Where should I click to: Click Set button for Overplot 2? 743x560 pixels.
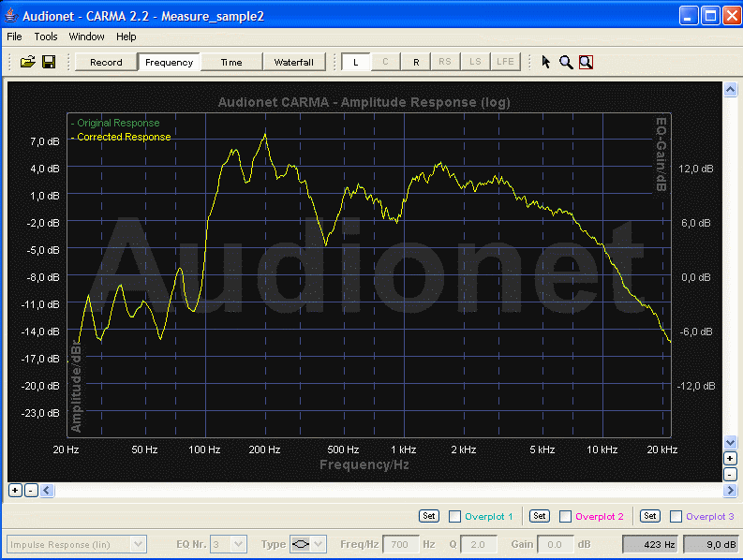tap(540, 516)
